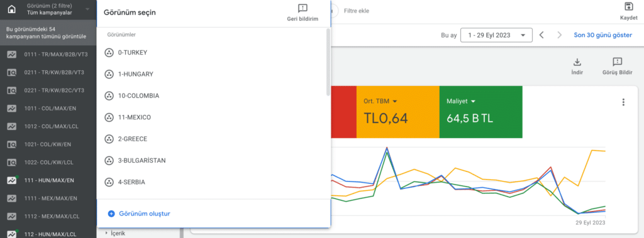The height and width of the screenshot is (238, 644).
Task: Open Görüş Bildir feedback icon
Action: [x=618, y=62]
